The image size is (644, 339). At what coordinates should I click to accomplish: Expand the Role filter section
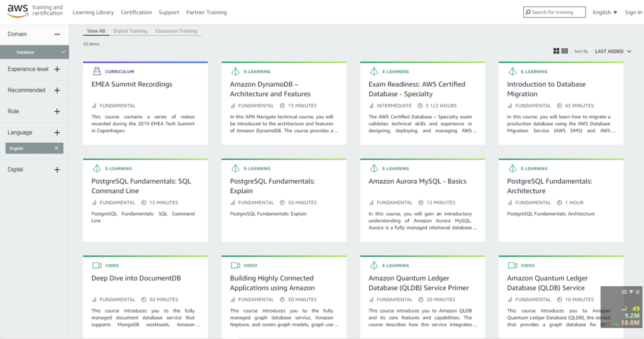[57, 111]
